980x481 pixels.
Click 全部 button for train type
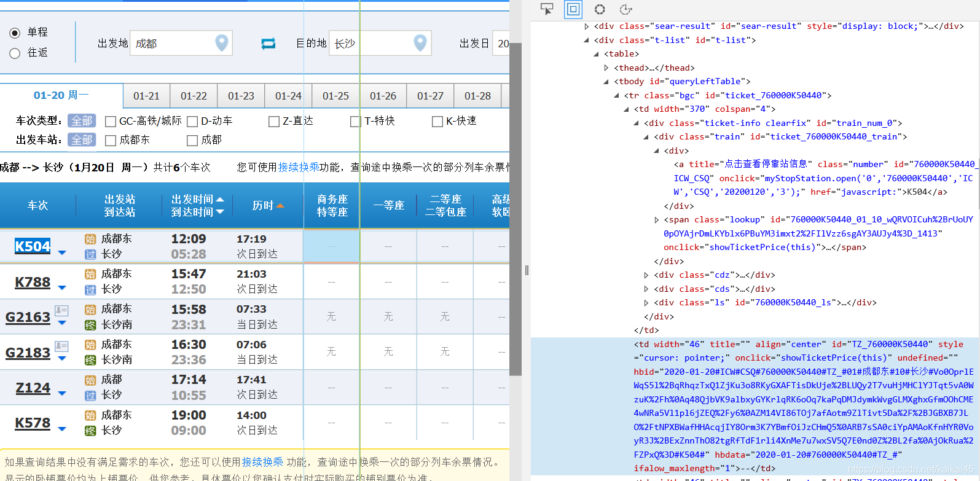[x=82, y=121]
